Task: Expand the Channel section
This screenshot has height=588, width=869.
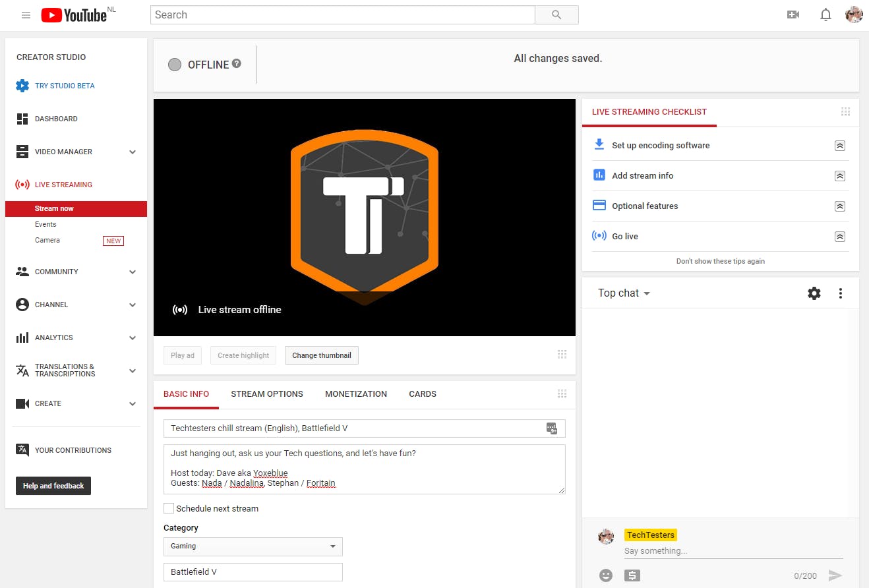Action: tap(133, 305)
